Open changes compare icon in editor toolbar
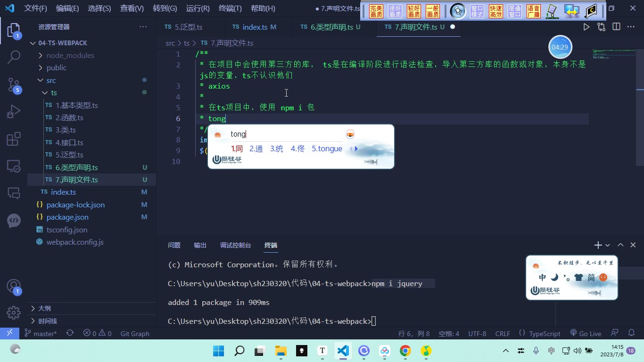The height and width of the screenshot is (362, 644). pos(601,27)
